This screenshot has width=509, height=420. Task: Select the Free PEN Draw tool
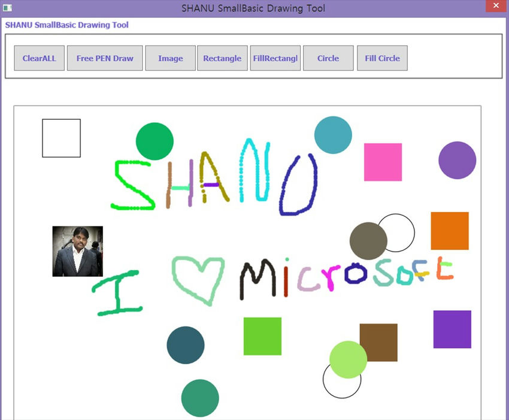[105, 58]
